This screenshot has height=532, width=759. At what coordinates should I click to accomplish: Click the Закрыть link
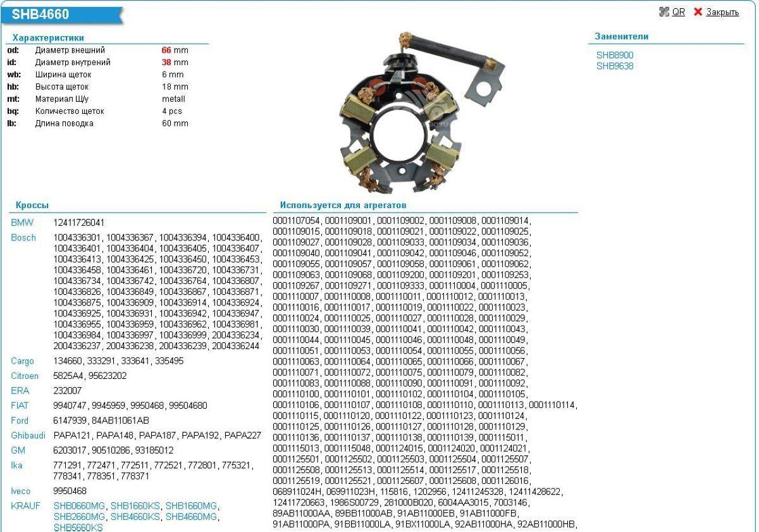click(x=722, y=13)
